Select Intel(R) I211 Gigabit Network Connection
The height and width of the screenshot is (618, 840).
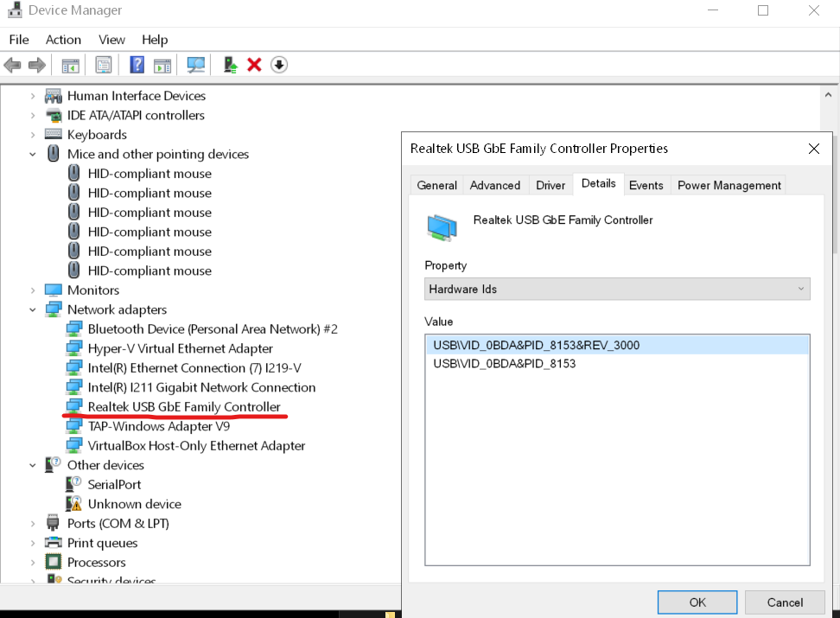201,387
